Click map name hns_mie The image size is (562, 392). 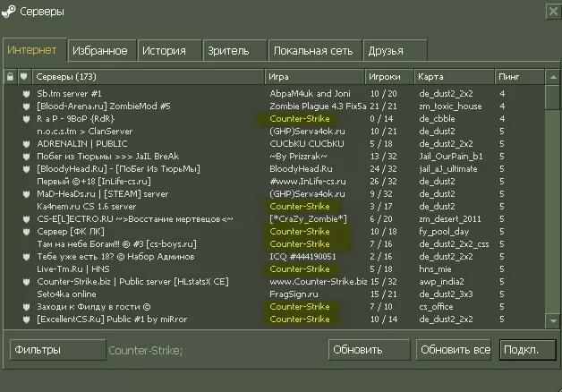(435, 269)
